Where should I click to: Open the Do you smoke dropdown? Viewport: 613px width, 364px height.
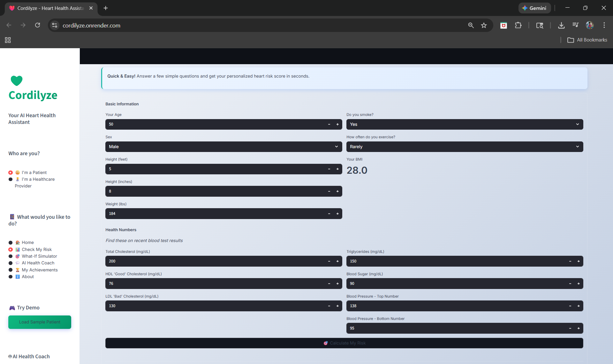(465, 125)
